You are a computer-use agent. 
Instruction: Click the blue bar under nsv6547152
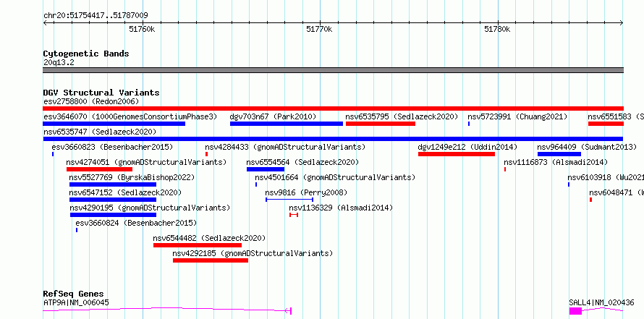pos(113,200)
